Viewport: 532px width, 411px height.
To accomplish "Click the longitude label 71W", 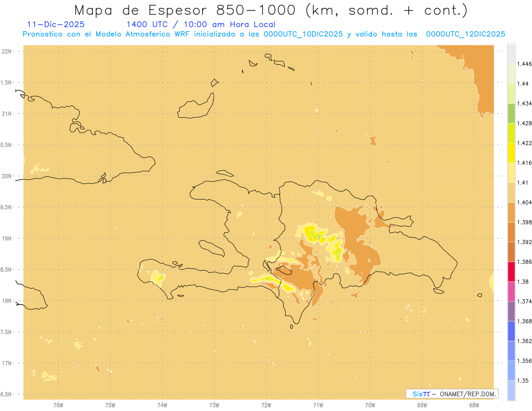I will tap(318, 405).
